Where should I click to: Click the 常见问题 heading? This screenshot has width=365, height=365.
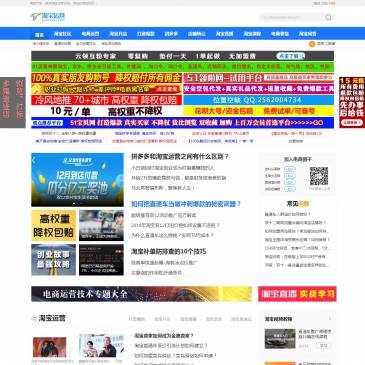pyautogui.click(x=298, y=203)
